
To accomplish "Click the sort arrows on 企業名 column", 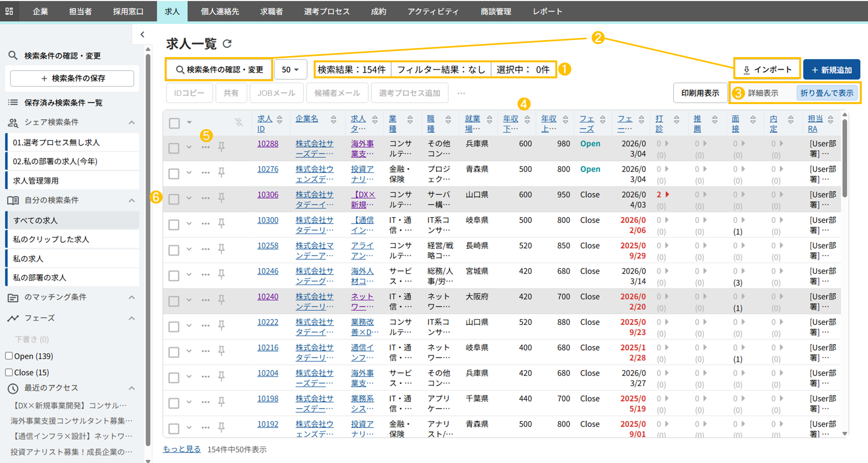I will point(333,119).
